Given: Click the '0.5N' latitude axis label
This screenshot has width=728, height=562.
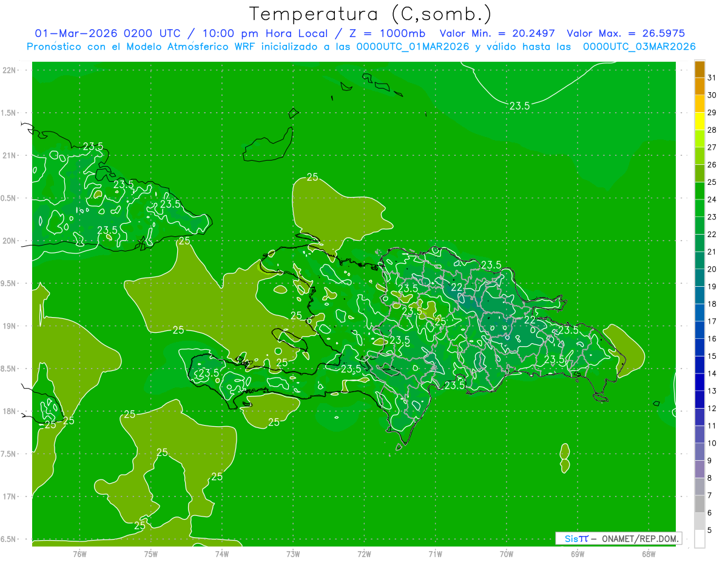Looking at the screenshot, I should click(x=8, y=198).
